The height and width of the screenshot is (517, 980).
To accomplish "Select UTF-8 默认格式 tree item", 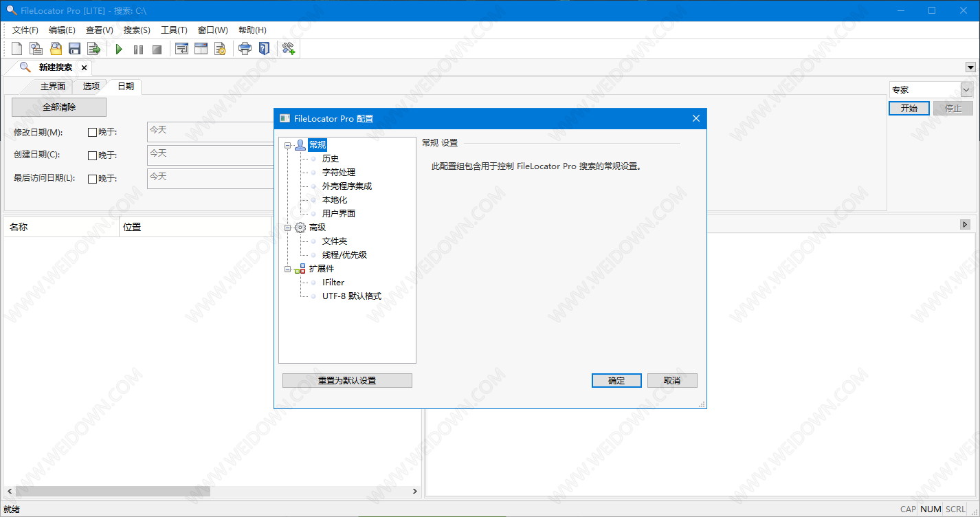I will pyautogui.click(x=352, y=296).
